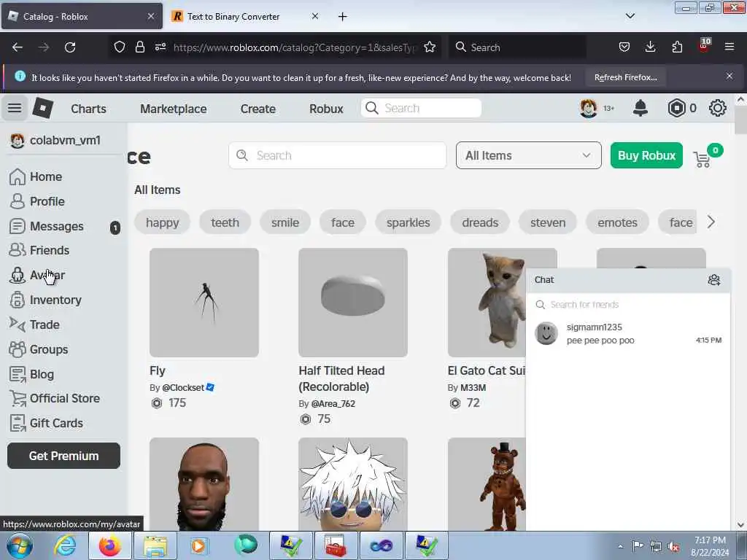
Task: List all tabs dropdown arrow
Action: point(630,16)
